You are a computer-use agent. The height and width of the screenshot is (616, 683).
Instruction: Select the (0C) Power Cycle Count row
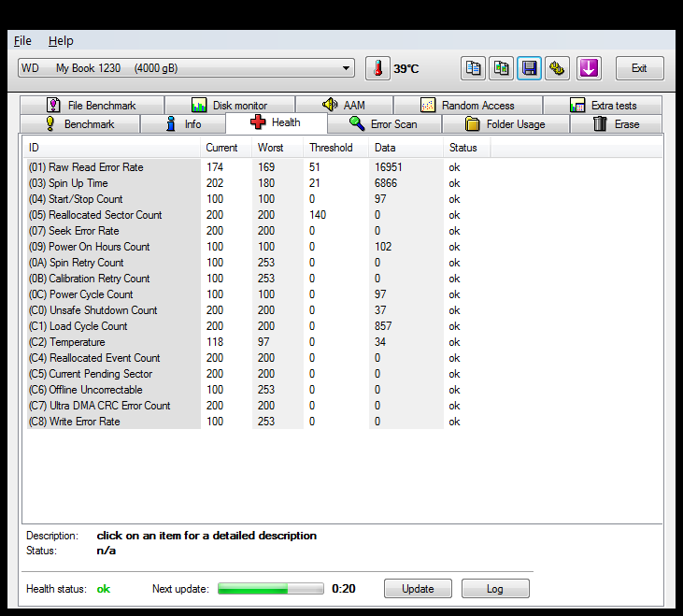click(257, 294)
